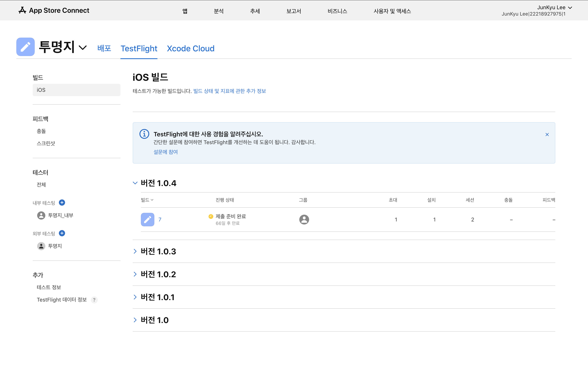This screenshot has width=588, height=368.
Task: Select iOS under 빌드 in sidebar
Action: click(x=77, y=90)
